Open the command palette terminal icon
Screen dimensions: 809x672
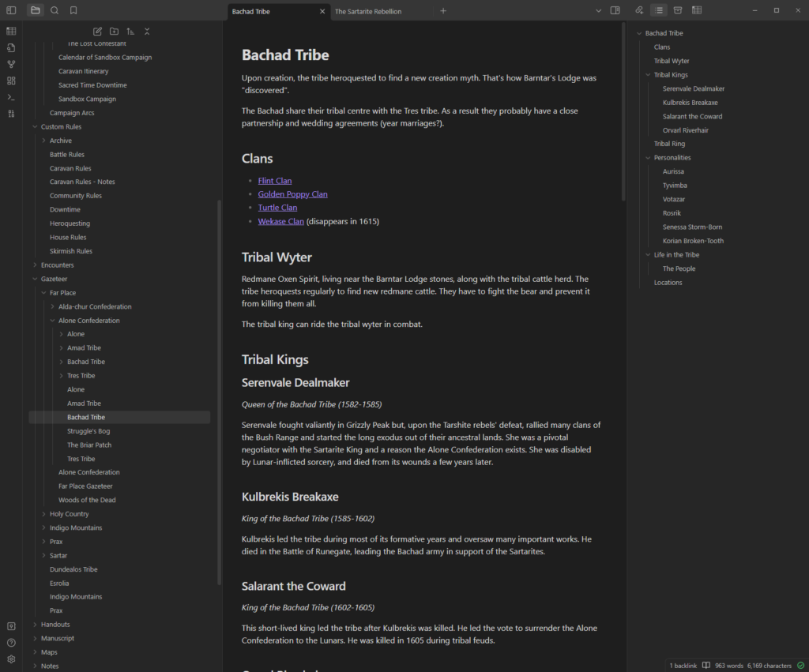11,97
